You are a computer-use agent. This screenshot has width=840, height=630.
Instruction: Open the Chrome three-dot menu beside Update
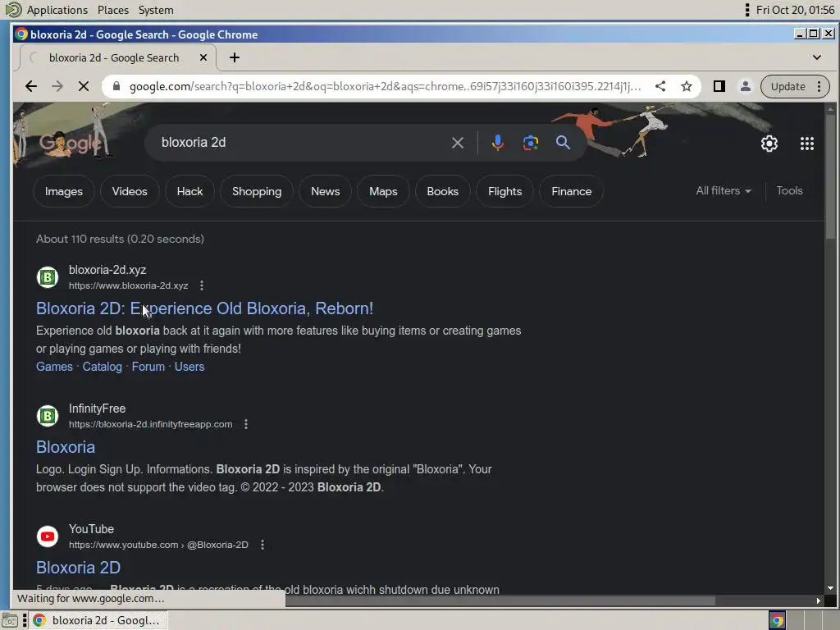[x=819, y=86]
